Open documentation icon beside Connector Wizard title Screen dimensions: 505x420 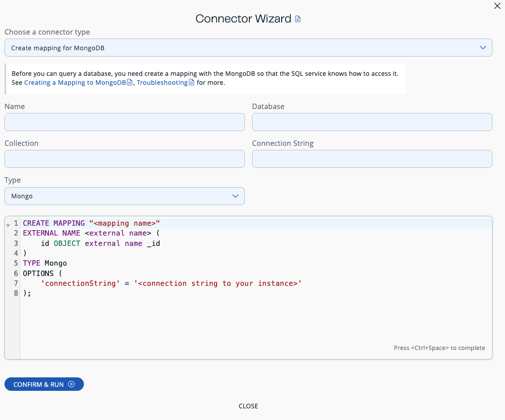tap(298, 19)
